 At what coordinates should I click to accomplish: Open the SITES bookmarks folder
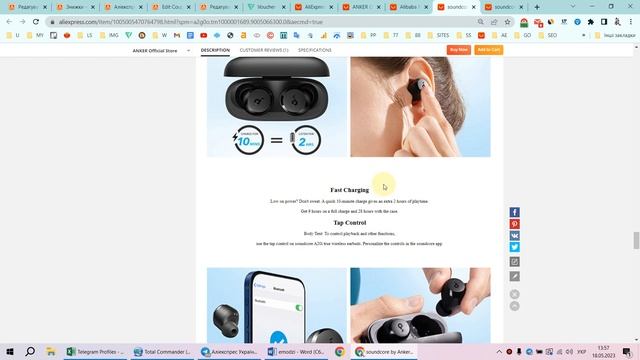tap(438, 36)
